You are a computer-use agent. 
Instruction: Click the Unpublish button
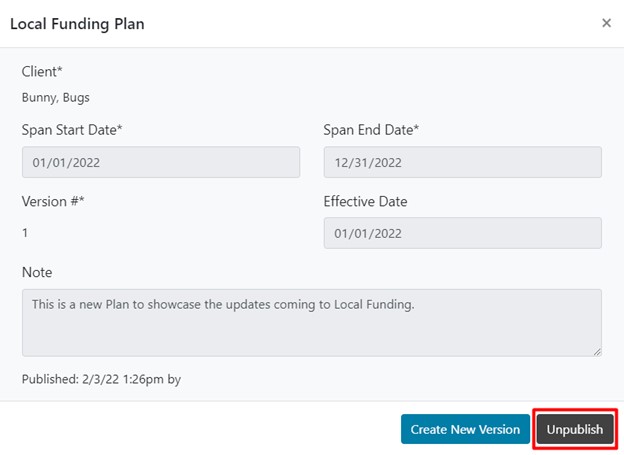[575, 429]
